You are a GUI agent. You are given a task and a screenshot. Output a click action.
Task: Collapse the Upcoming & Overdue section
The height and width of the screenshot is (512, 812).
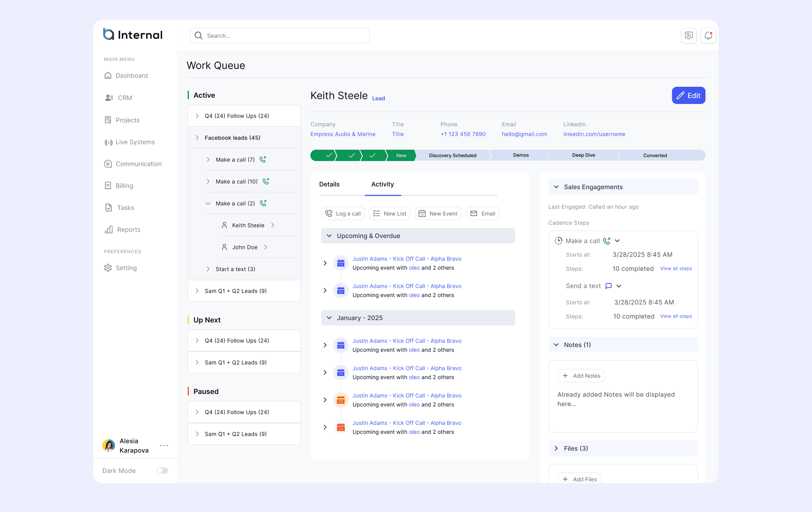tap(329, 236)
